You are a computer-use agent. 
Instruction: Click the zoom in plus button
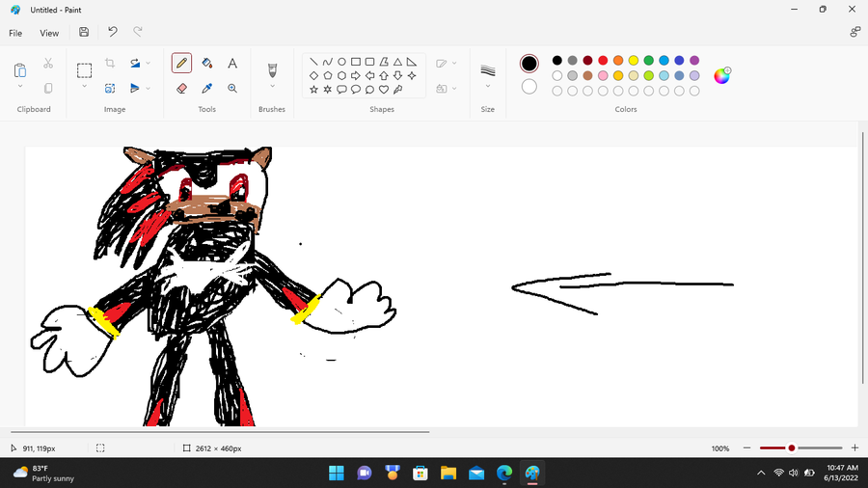coord(854,448)
